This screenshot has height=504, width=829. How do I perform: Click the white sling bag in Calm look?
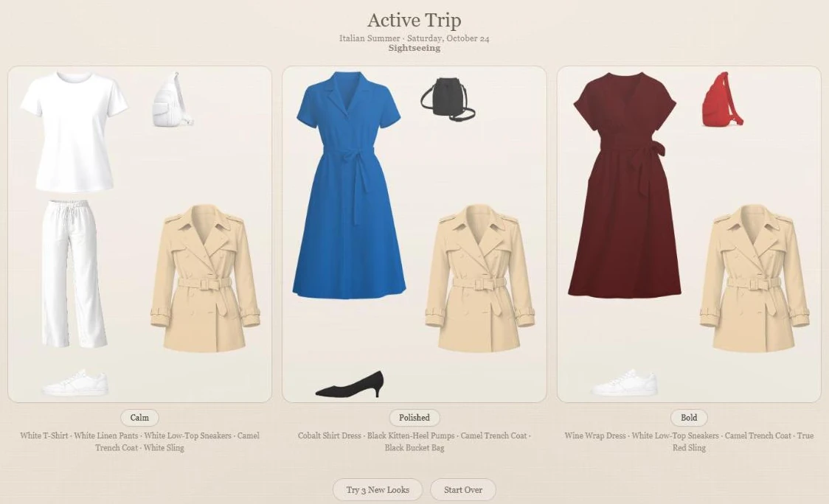tap(173, 100)
